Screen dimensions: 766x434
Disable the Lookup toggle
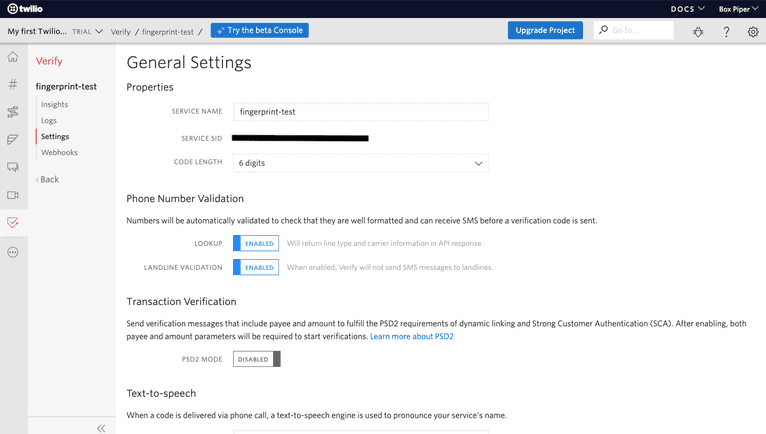click(256, 243)
